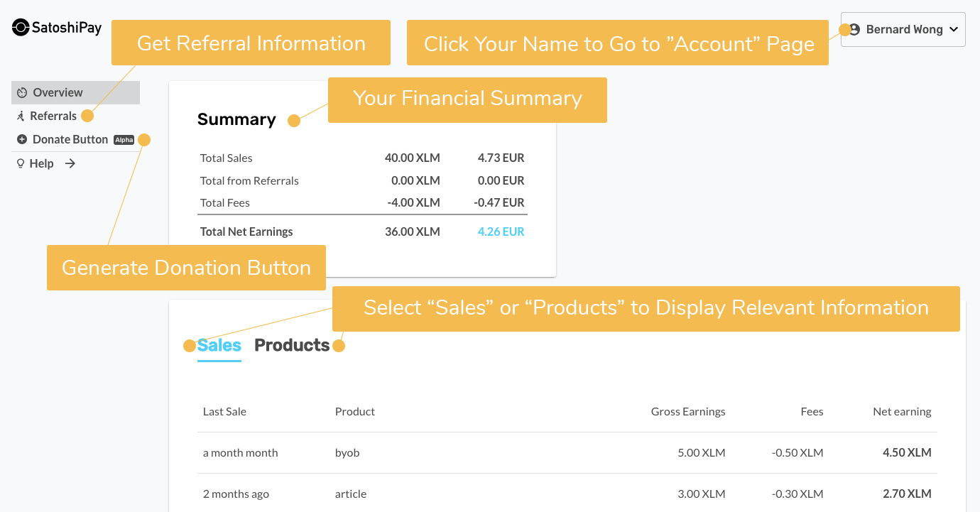
Task: Open the Referrals page link
Action: (x=53, y=116)
